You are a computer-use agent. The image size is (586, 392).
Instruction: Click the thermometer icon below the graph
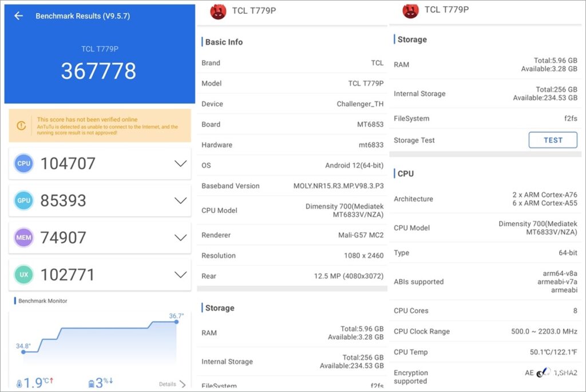pos(19,383)
